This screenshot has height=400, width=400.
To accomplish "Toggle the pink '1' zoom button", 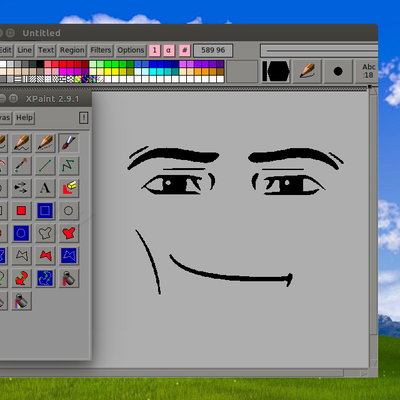I will coord(154,51).
